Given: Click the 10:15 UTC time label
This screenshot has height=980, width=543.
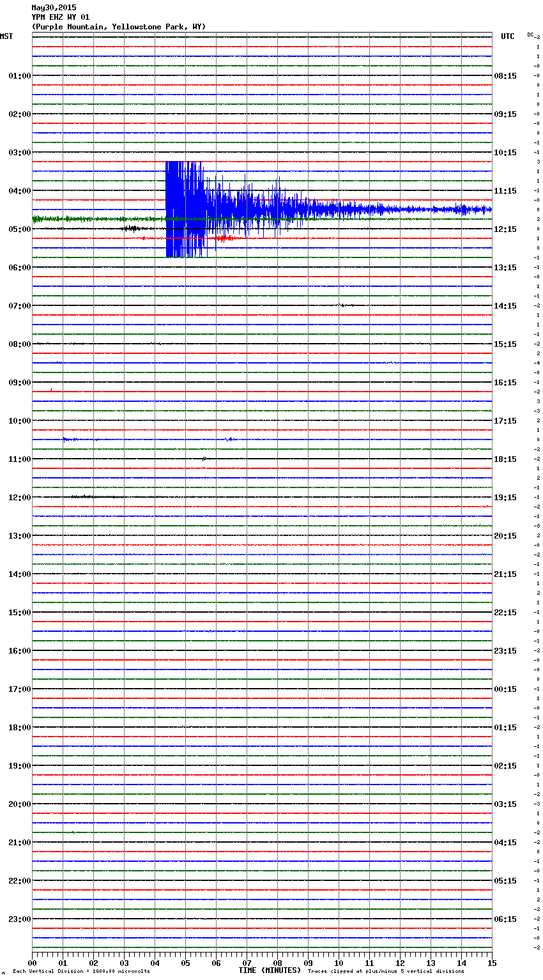Looking at the screenshot, I should point(505,153).
